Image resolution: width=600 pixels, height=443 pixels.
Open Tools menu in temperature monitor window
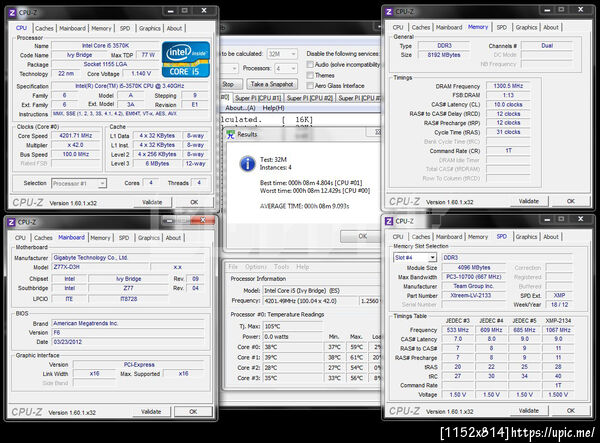pos(281,267)
